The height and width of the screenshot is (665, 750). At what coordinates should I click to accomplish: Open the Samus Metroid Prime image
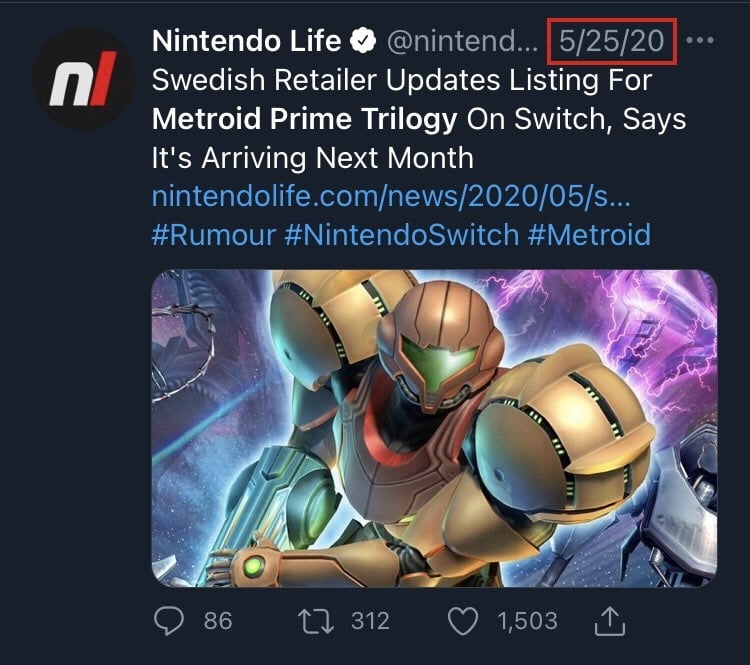(x=434, y=428)
